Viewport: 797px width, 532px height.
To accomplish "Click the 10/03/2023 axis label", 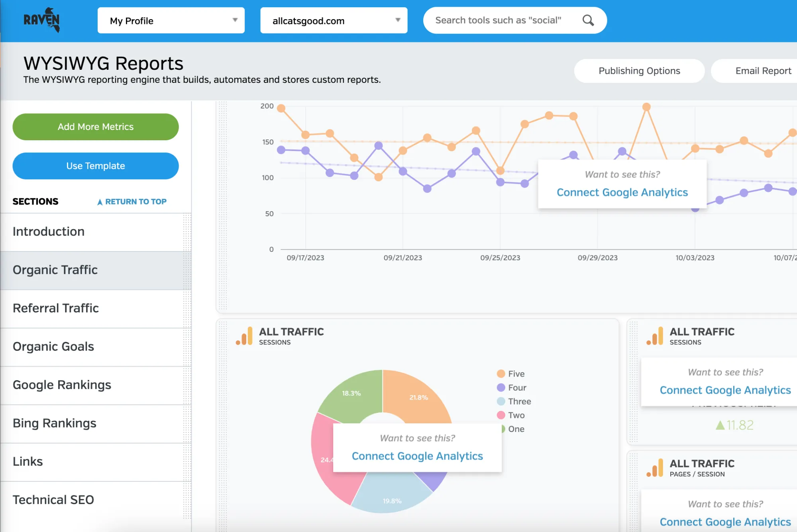I will coord(695,258).
